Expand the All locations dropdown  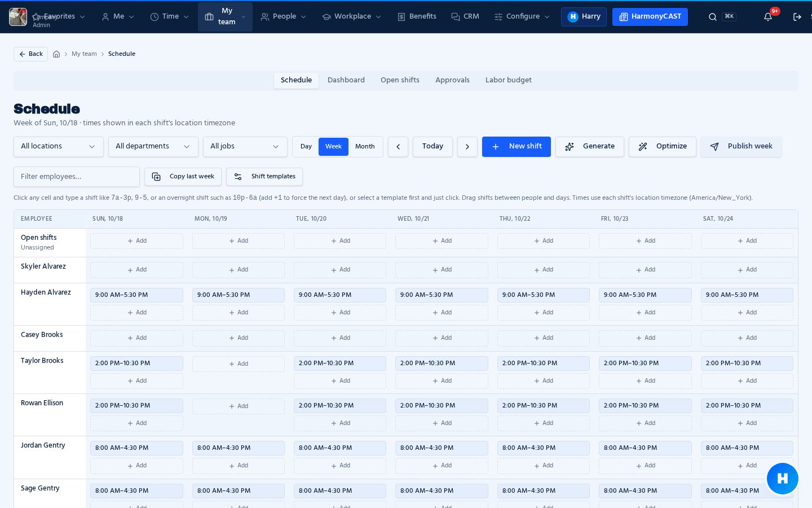click(x=59, y=147)
